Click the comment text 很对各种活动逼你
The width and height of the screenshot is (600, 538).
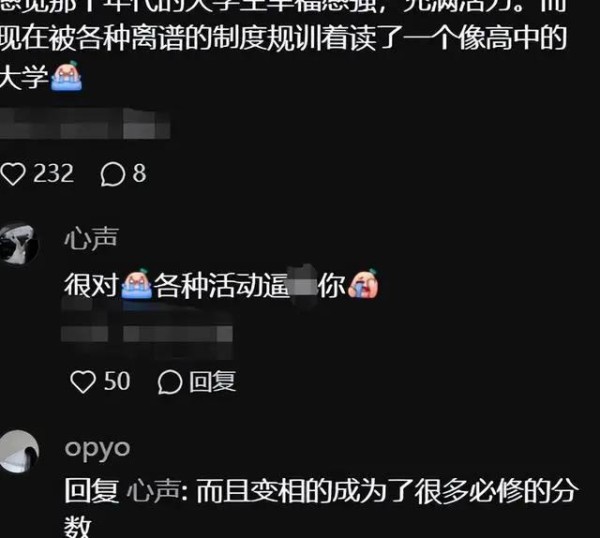(x=222, y=285)
